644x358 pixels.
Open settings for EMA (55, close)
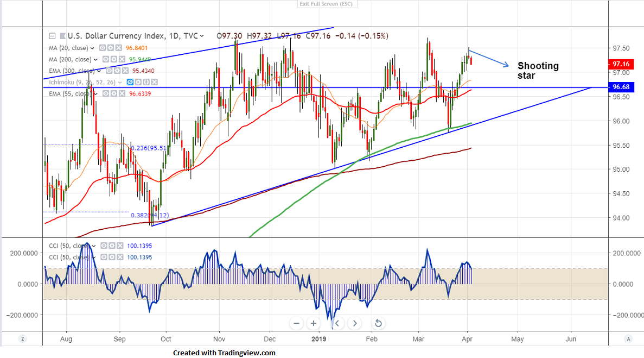[x=114, y=94]
